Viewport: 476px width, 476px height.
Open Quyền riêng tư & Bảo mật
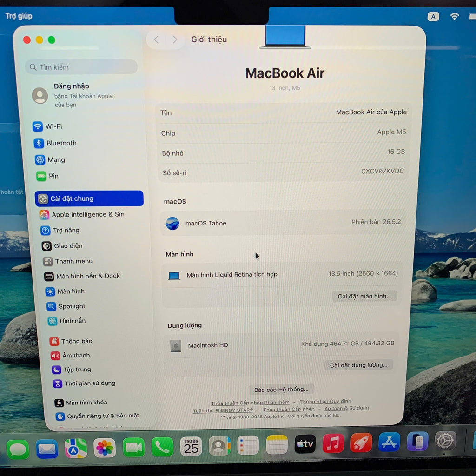tap(98, 416)
